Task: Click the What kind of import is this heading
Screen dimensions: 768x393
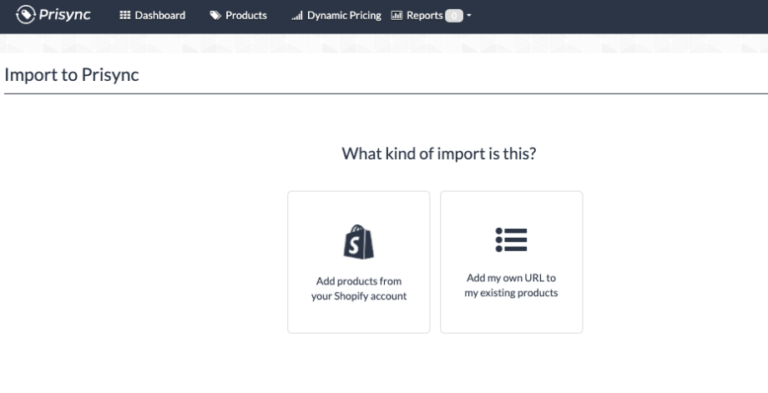Action: coord(439,153)
